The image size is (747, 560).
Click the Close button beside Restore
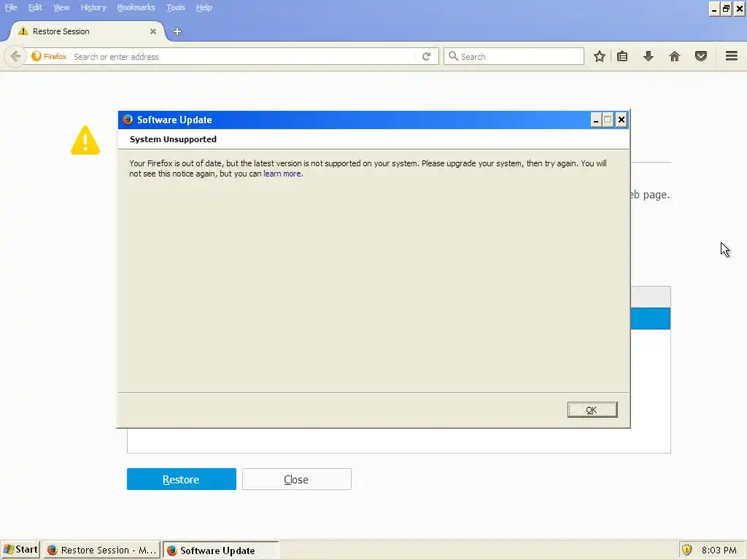point(296,479)
